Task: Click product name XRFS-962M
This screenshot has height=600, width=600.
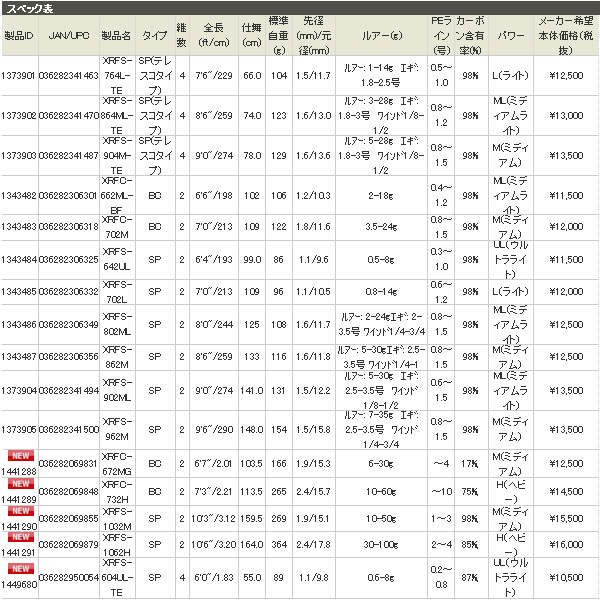Action: (117, 430)
